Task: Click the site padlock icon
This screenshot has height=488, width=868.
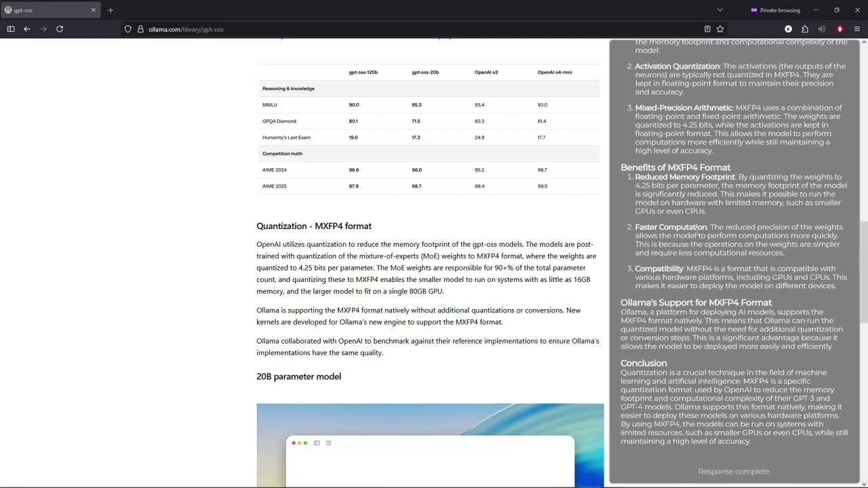Action: (x=140, y=29)
